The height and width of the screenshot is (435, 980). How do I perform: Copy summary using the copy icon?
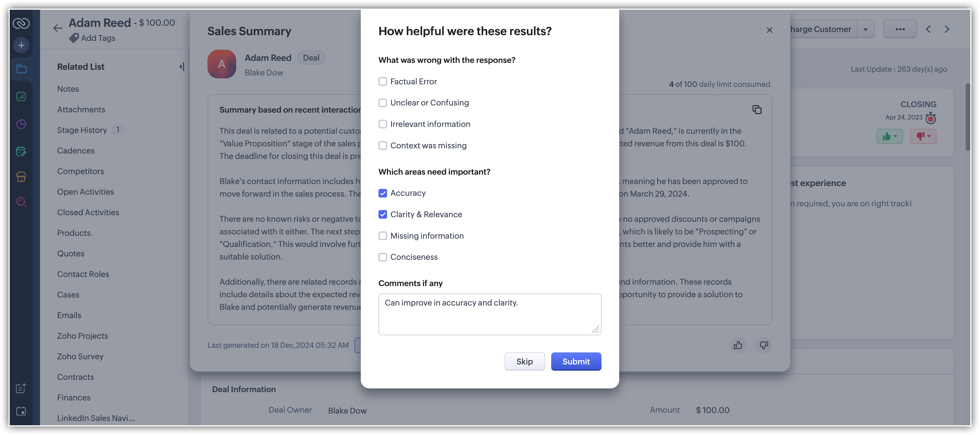[757, 110]
